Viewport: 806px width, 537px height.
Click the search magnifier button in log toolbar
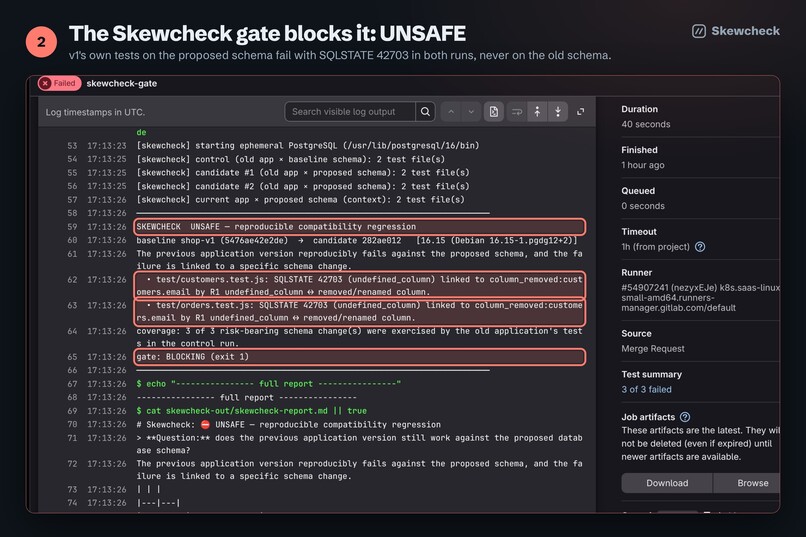[x=425, y=112]
